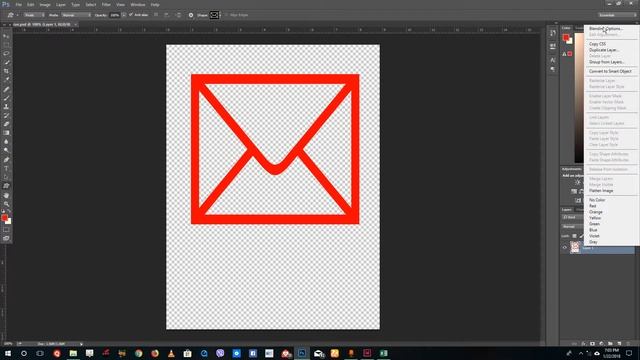This screenshot has height=360, width=640.
Task: Select the Layer 1 thumbnail
Action: (x=575, y=247)
